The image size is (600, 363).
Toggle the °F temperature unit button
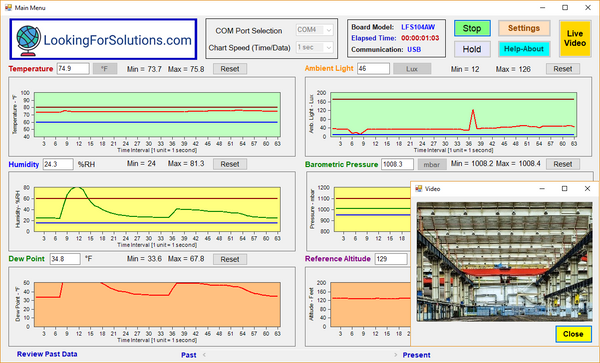click(x=104, y=69)
